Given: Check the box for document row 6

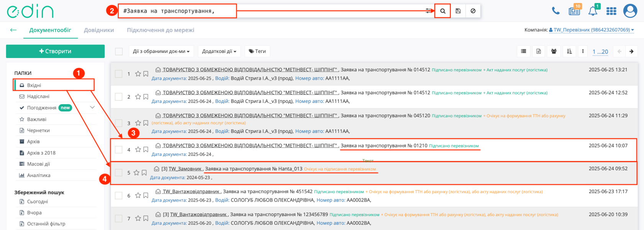Looking at the screenshot, I should click(119, 195).
